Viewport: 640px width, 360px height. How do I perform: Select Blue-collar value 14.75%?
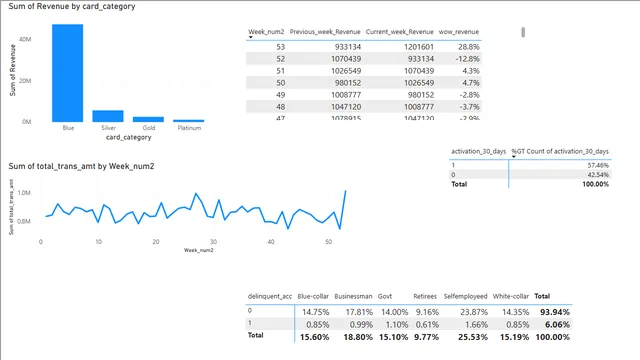coord(316,312)
